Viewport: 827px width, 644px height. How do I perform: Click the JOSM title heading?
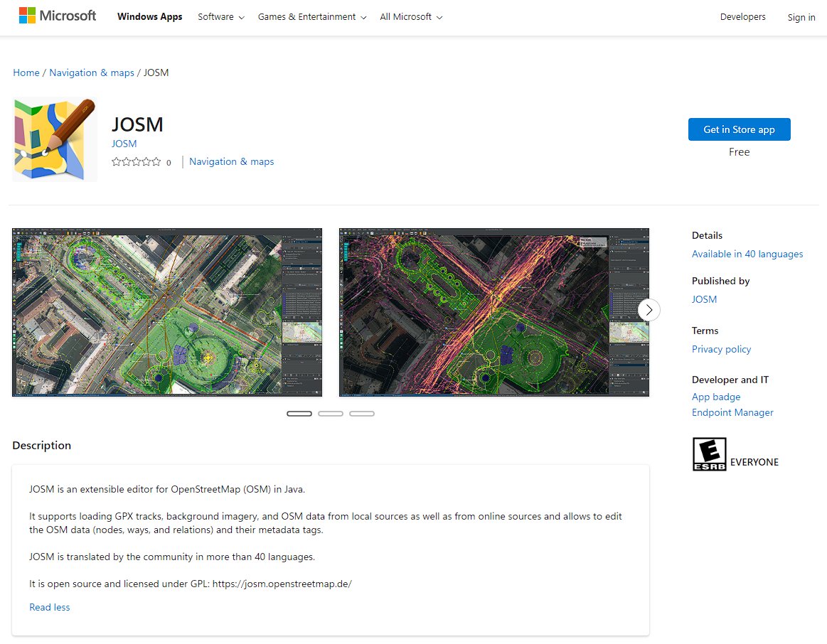[137, 125]
